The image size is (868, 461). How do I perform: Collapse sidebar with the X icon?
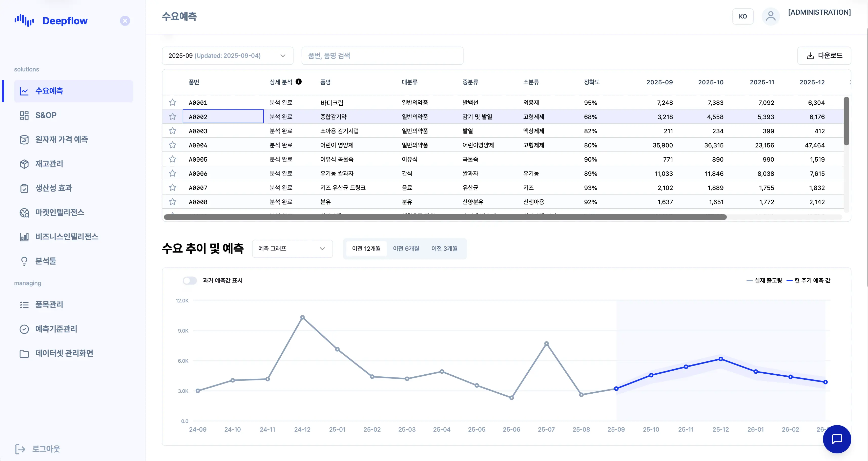pyautogui.click(x=125, y=21)
